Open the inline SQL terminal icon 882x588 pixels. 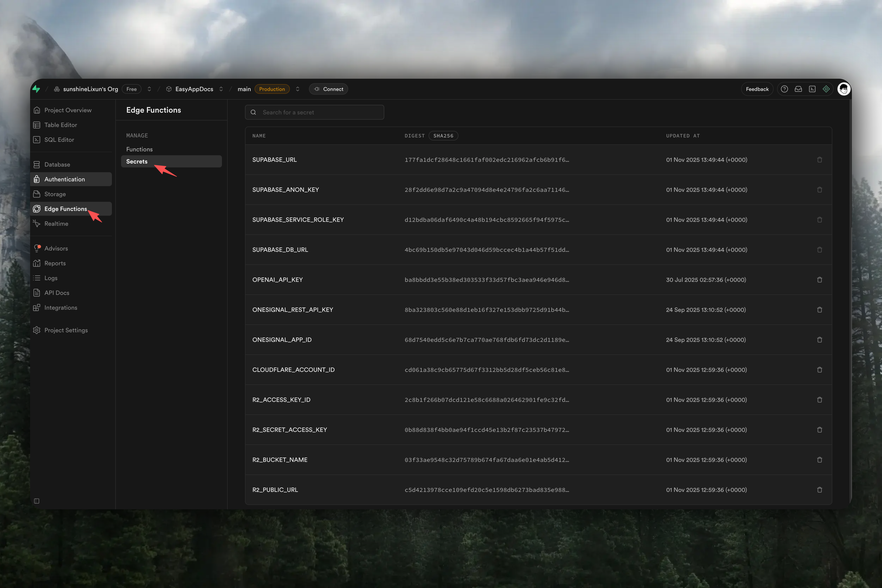coord(812,89)
